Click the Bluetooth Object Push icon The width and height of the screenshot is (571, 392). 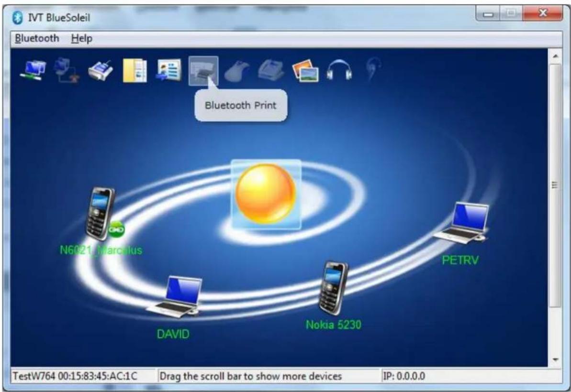coord(168,70)
